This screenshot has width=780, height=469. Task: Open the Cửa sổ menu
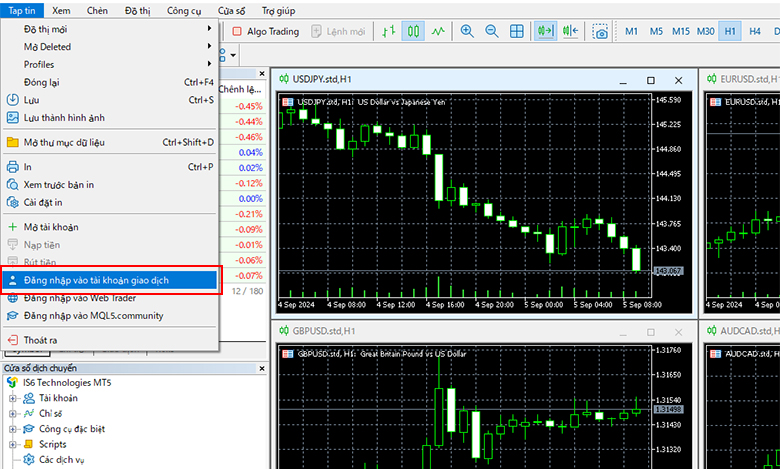click(231, 10)
